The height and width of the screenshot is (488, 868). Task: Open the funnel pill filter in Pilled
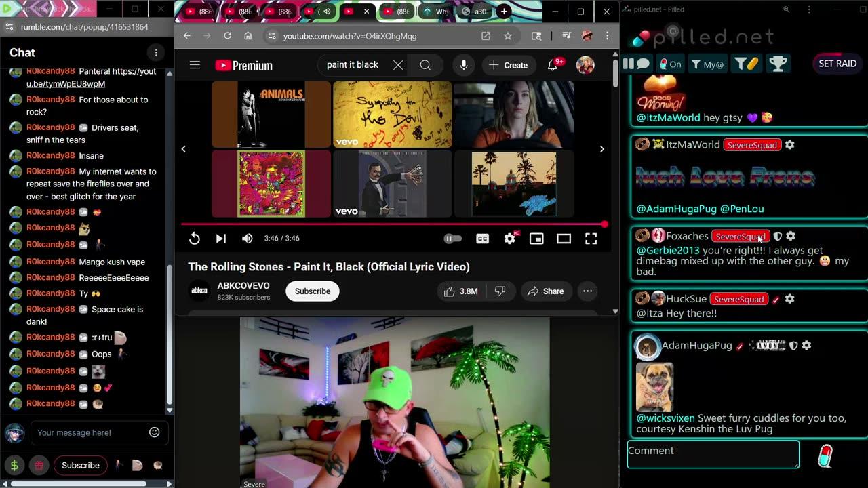point(746,64)
